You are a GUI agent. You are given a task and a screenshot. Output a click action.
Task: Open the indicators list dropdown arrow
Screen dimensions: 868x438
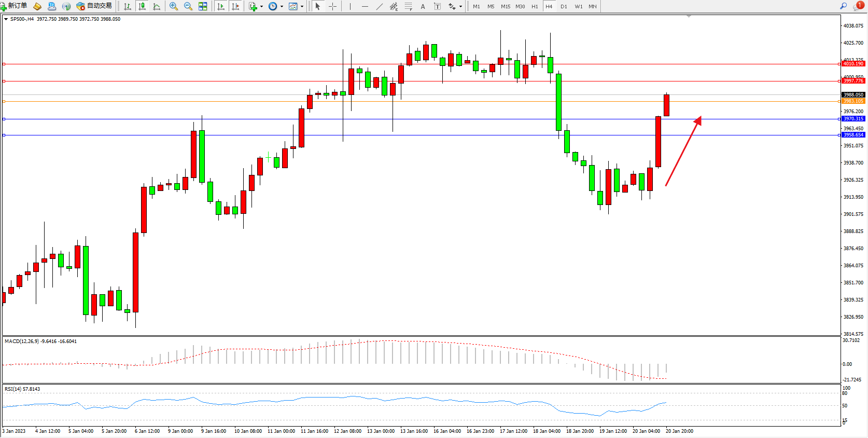(261, 7)
